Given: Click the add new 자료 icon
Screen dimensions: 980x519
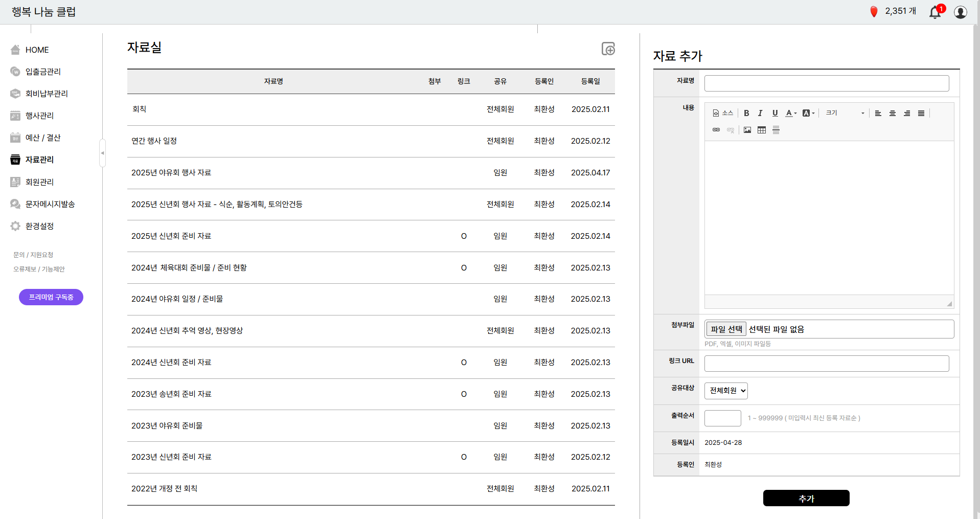Looking at the screenshot, I should [x=608, y=49].
